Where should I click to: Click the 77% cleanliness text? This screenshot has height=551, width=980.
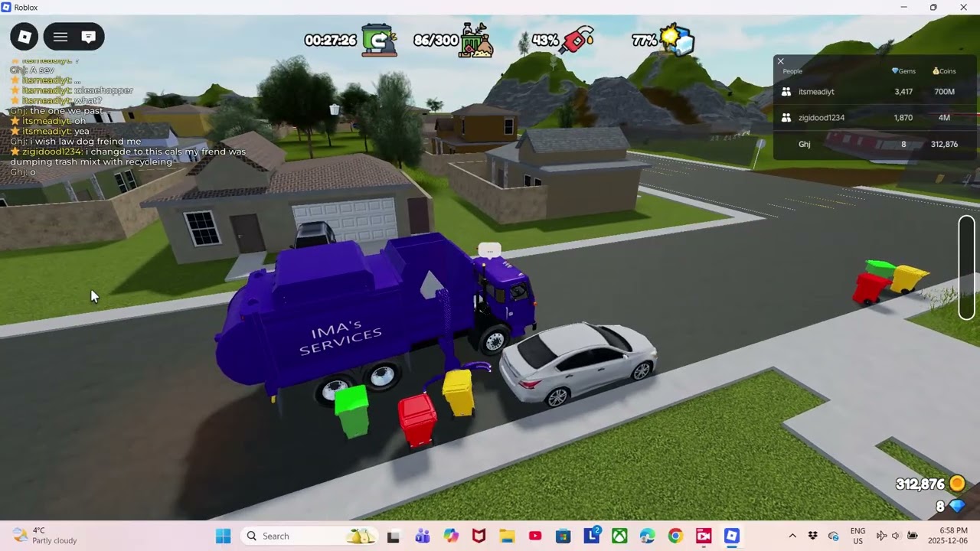click(645, 41)
